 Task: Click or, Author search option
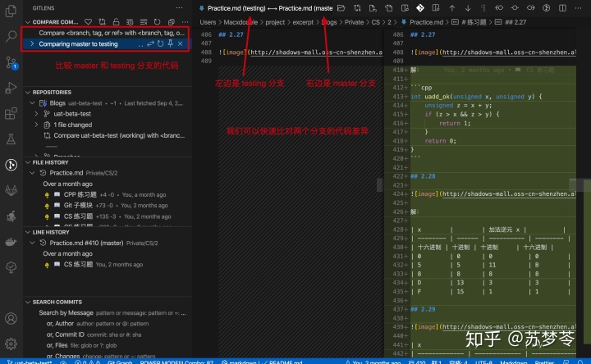click(x=60, y=324)
